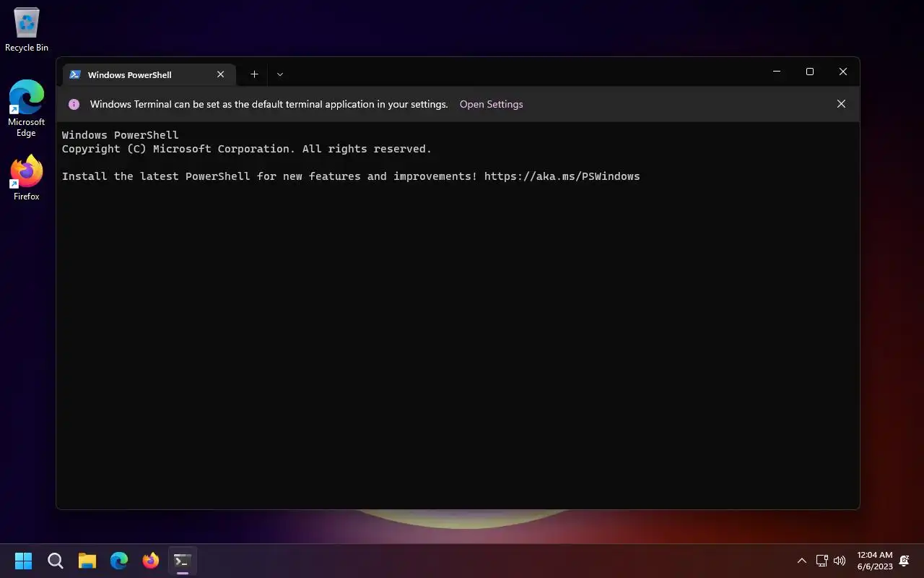
Task: Open the notification center bell icon
Action: click(905, 561)
